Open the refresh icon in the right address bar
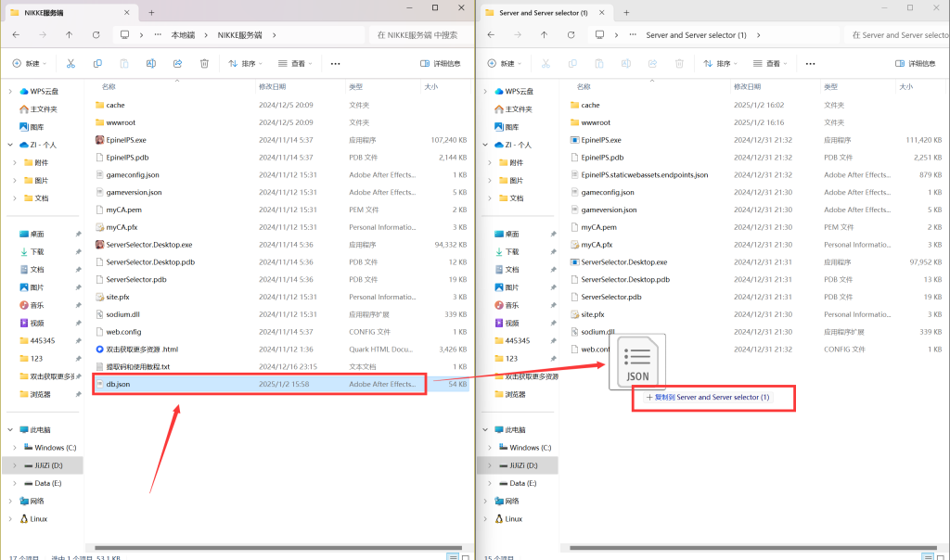The image size is (950, 560). pyautogui.click(x=569, y=34)
